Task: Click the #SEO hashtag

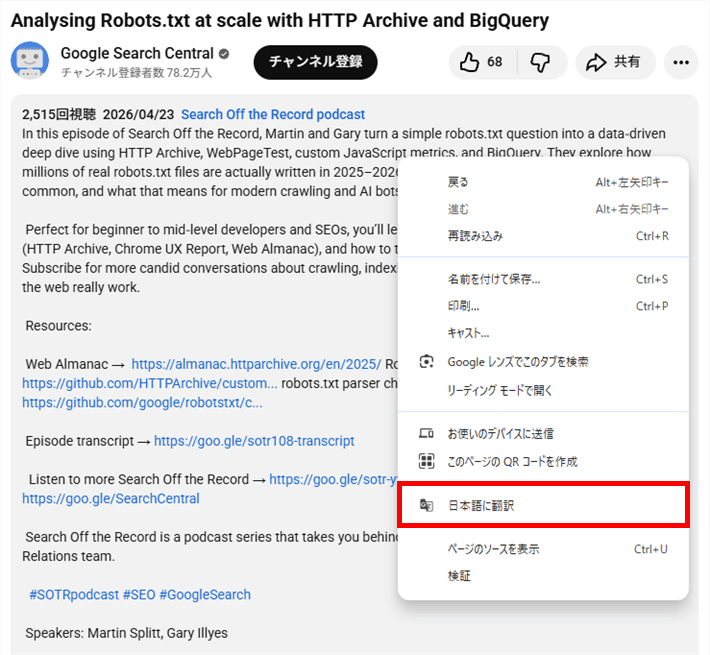Action: click(139, 594)
